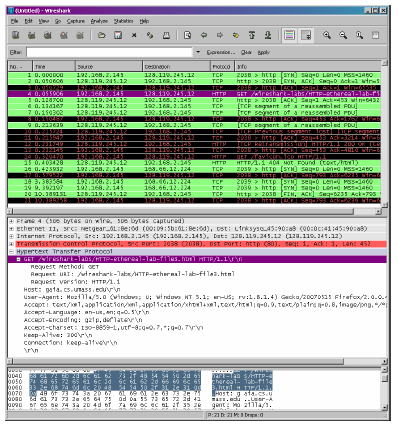Select the Request Method: GET line

(65, 267)
